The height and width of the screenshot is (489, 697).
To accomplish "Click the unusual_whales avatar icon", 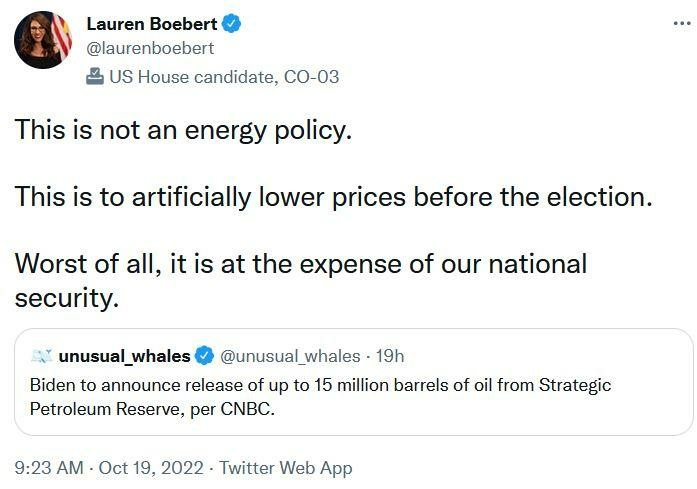I will click(x=41, y=356).
